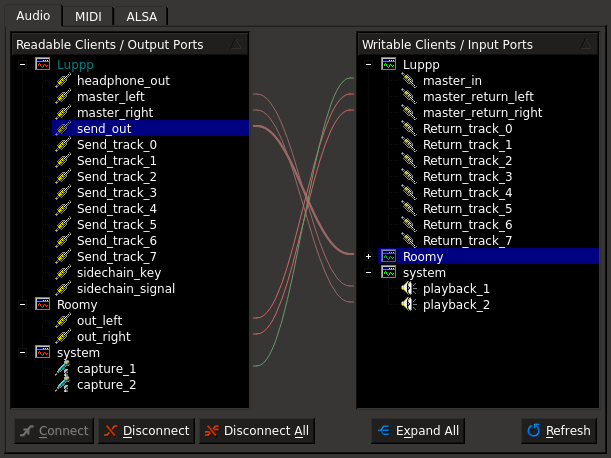Select the Return_track_3 input port
This screenshot has height=458, width=611.
click(x=467, y=177)
